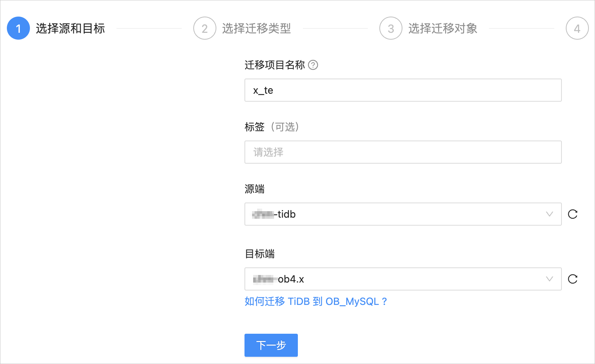Viewport: 595px width, 364px height.
Task: Open the source select showing -tidb
Action: pyautogui.click(x=403, y=214)
